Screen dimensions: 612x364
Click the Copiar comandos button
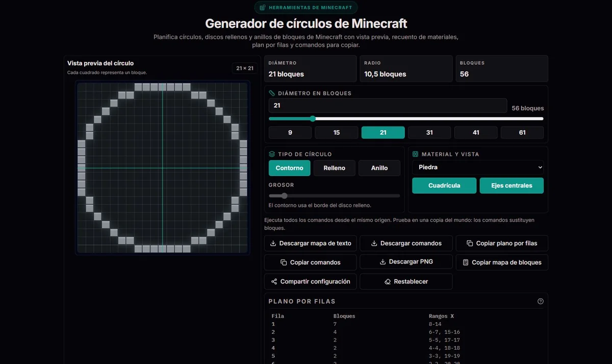[310, 263]
